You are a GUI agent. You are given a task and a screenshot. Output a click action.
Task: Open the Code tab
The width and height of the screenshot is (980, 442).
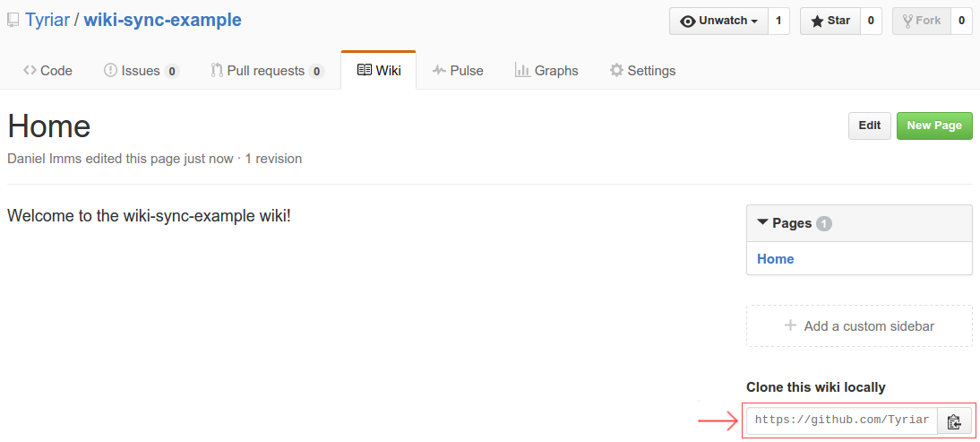click(x=48, y=71)
